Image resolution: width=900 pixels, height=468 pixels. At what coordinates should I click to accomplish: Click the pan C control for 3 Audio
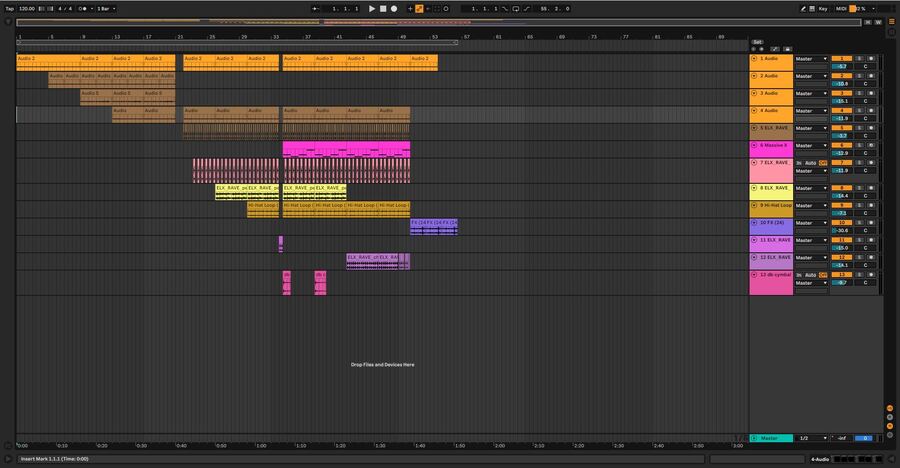[866, 101]
